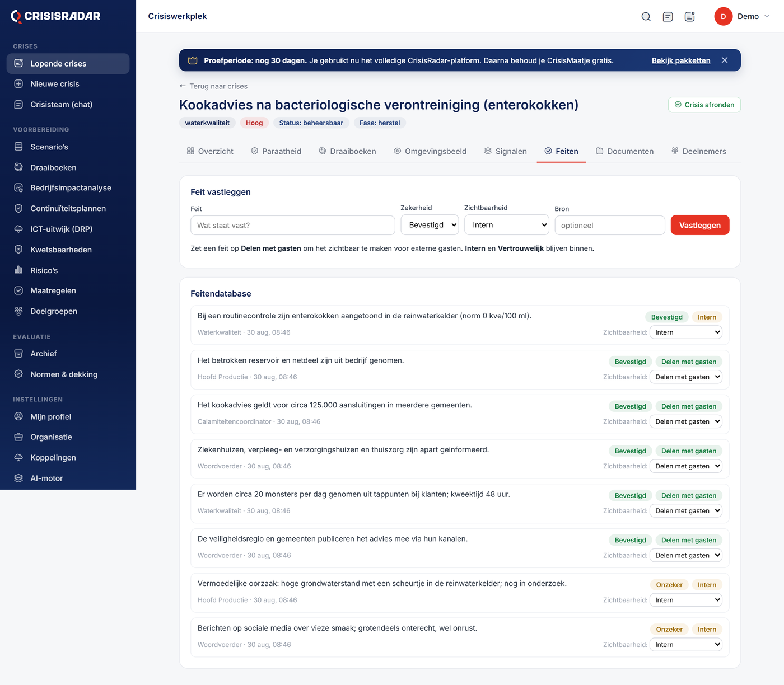The width and height of the screenshot is (784, 685).
Task: Open Bedrijfsimpactanalyse in sidebar
Action: [x=68, y=187]
